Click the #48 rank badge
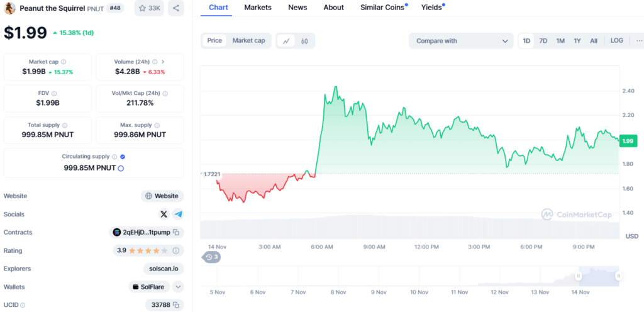Screen dimensions: 644x312 coord(115,8)
